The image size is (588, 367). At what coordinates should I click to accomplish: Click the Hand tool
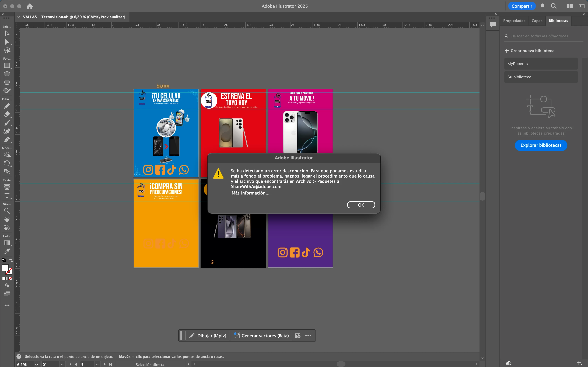(x=7, y=219)
